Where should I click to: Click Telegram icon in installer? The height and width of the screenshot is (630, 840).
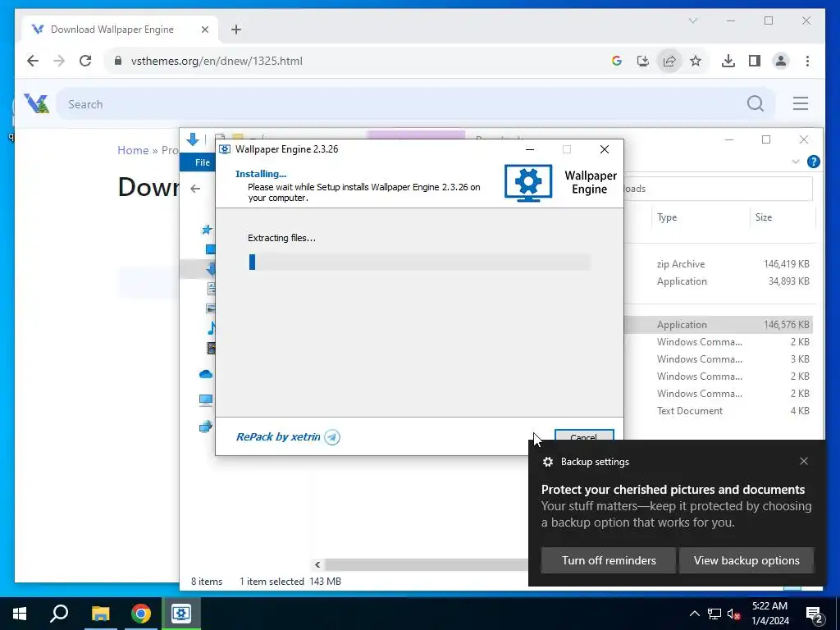pyautogui.click(x=332, y=437)
